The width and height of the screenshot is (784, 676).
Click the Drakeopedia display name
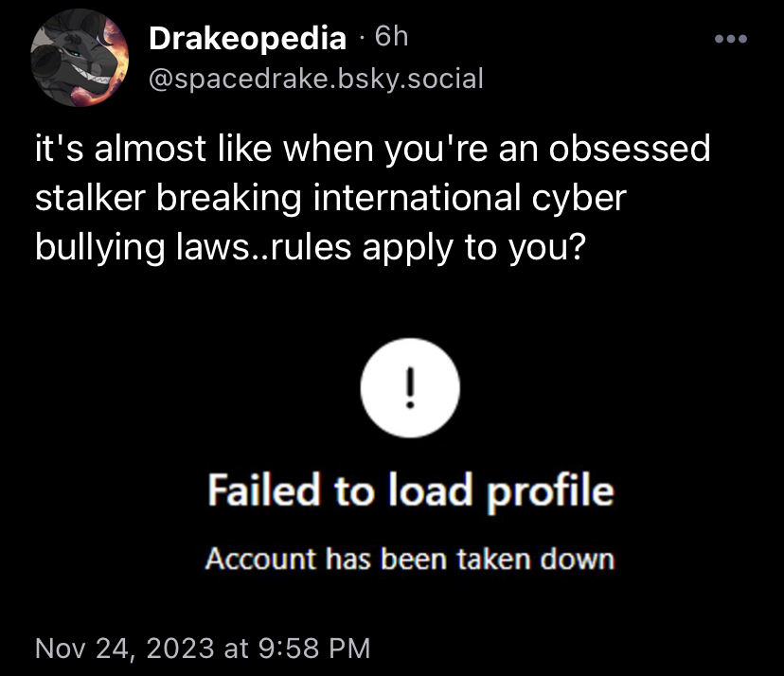247,39
